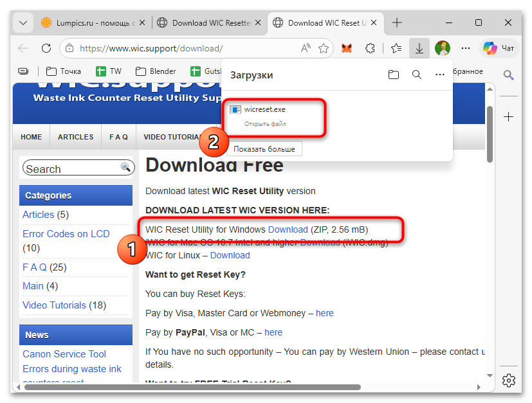Click the site Search field
This screenshot has width=532, height=403.
(x=72, y=168)
